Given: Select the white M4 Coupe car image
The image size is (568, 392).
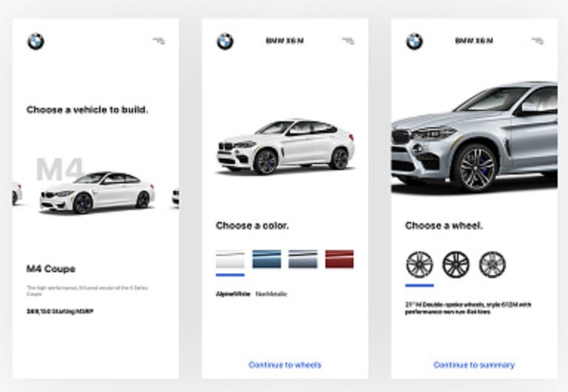Looking at the screenshot, I should [x=97, y=193].
